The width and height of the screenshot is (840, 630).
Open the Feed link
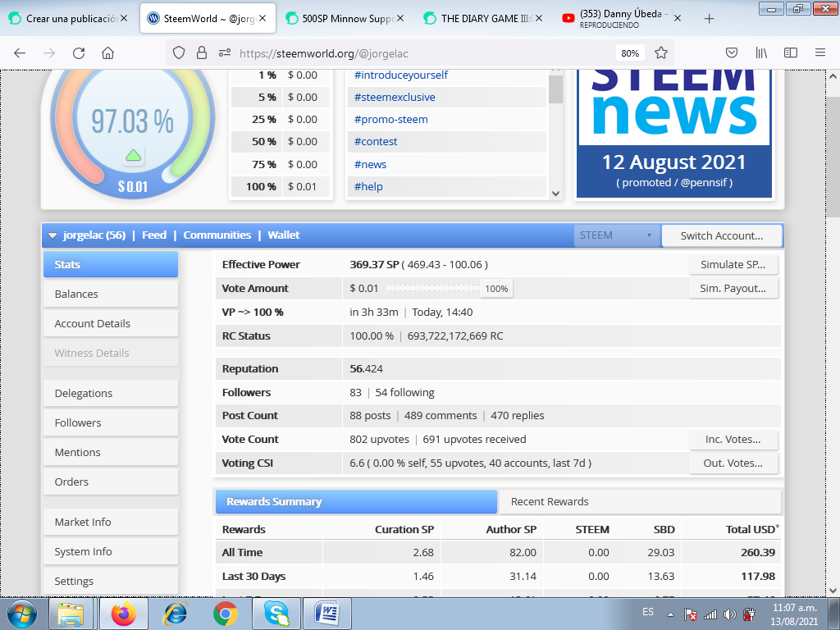(153, 235)
